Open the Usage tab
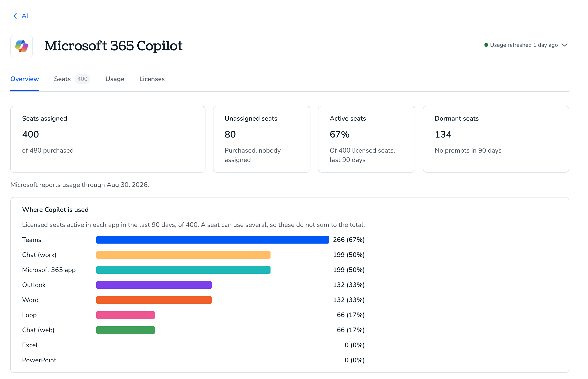The image size is (588, 379). 115,79
